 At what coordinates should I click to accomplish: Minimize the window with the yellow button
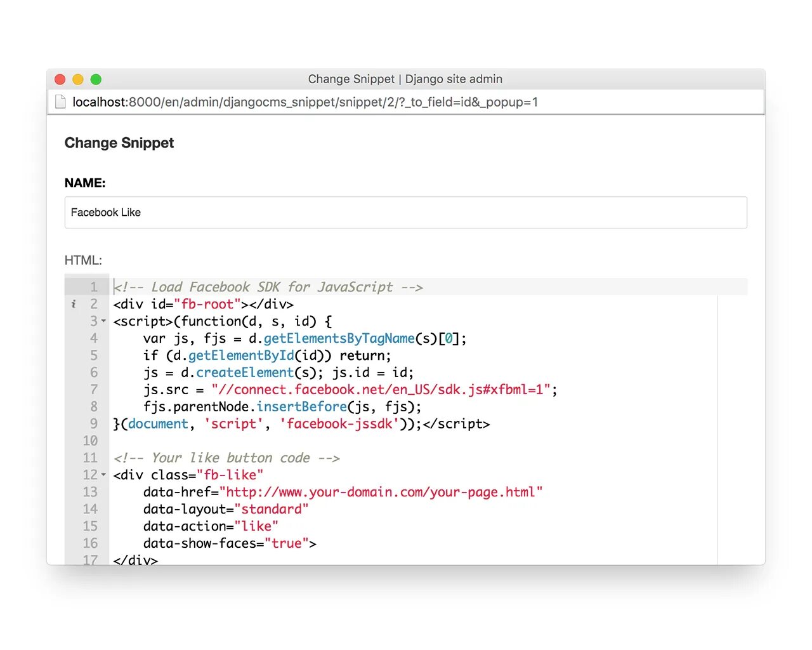(x=78, y=79)
